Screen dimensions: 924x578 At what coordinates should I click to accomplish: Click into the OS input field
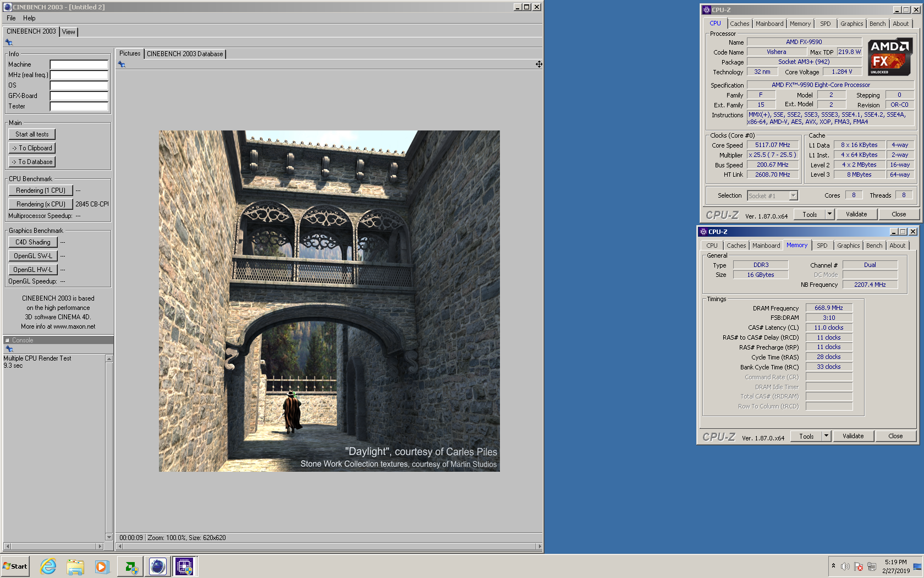[79, 85]
